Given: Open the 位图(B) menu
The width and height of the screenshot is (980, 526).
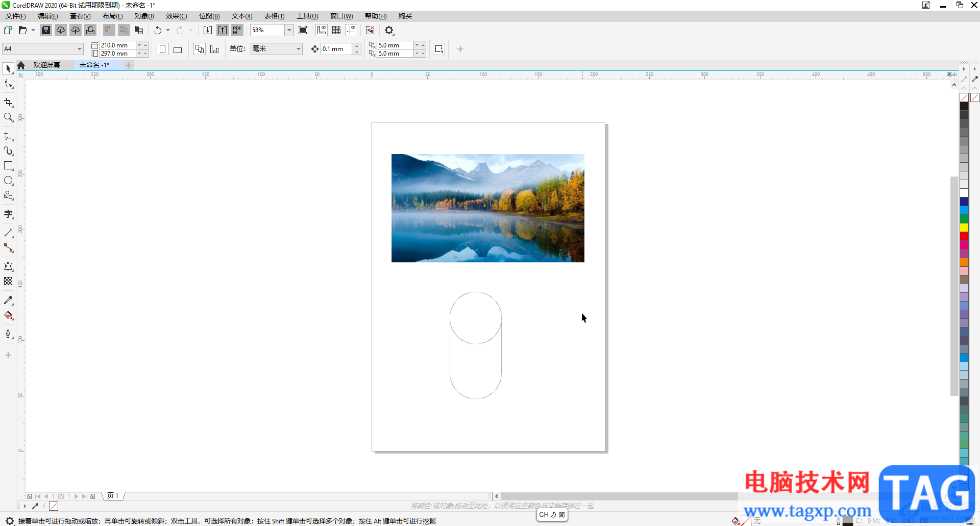Looking at the screenshot, I should click(x=209, y=16).
